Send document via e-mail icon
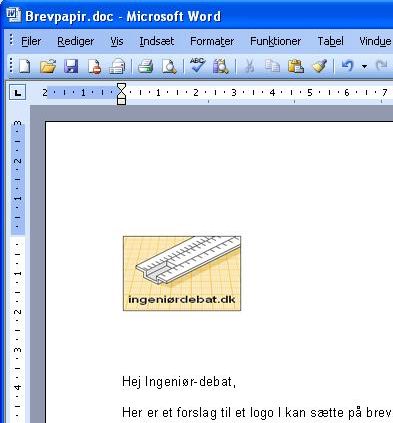 (117, 66)
